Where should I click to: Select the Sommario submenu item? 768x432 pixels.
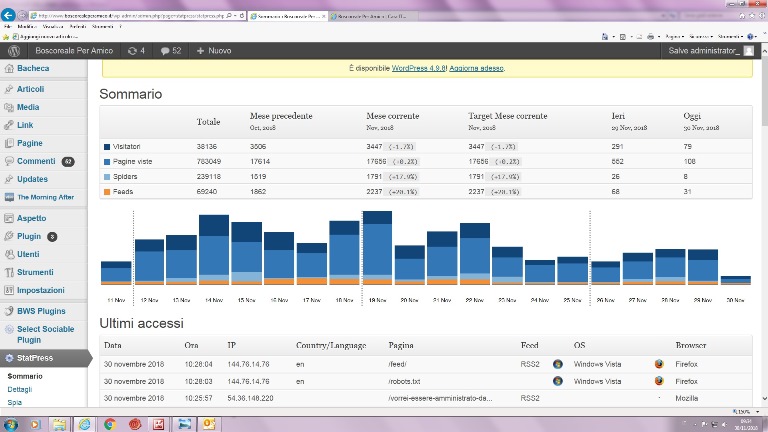25,376
